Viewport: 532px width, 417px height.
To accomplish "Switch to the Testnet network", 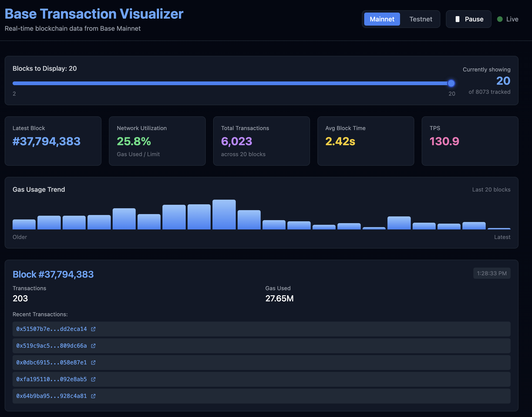I will 421,19.
